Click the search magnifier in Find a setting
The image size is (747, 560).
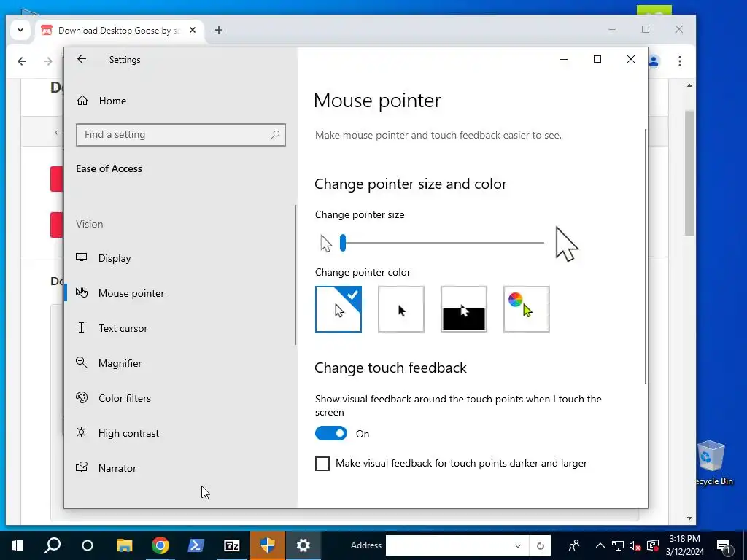click(x=275, y=135)
